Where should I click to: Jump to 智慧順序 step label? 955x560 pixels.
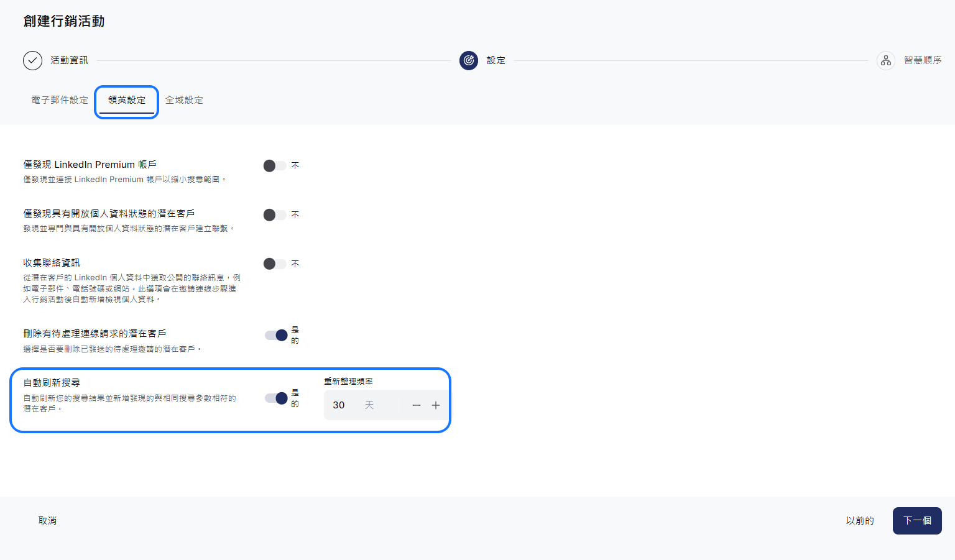coord(923,60)
